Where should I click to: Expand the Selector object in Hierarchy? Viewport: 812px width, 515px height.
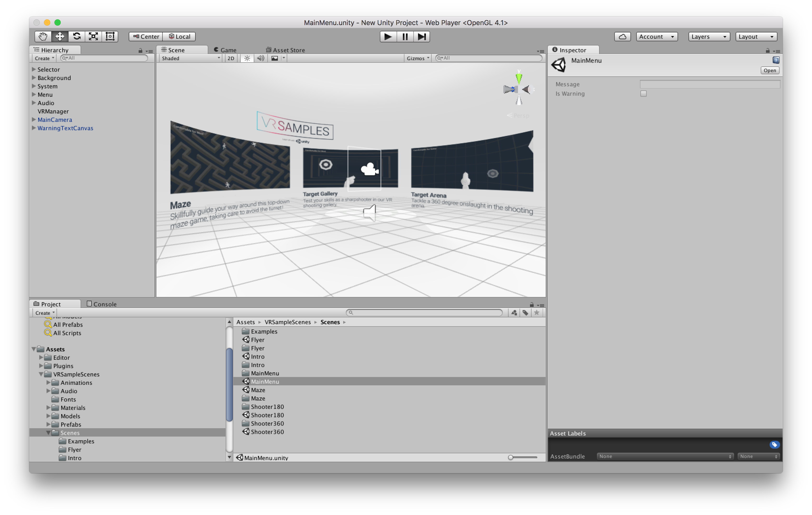34,69
